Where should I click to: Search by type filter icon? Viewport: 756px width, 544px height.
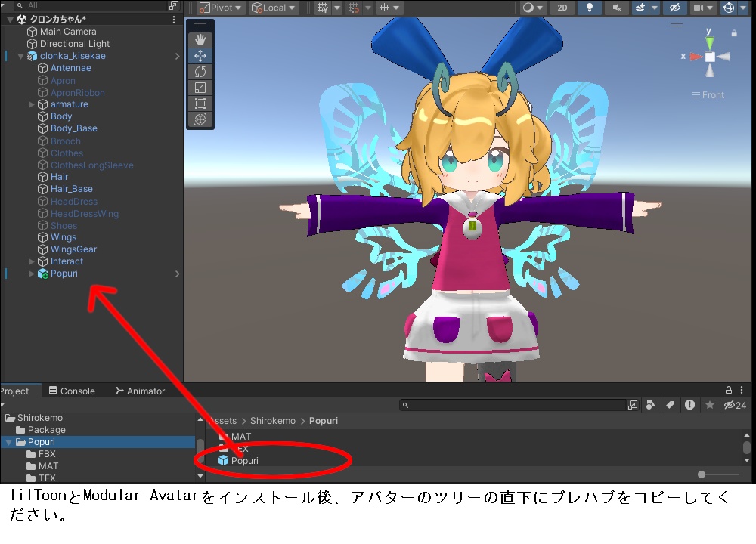point(650,405)
